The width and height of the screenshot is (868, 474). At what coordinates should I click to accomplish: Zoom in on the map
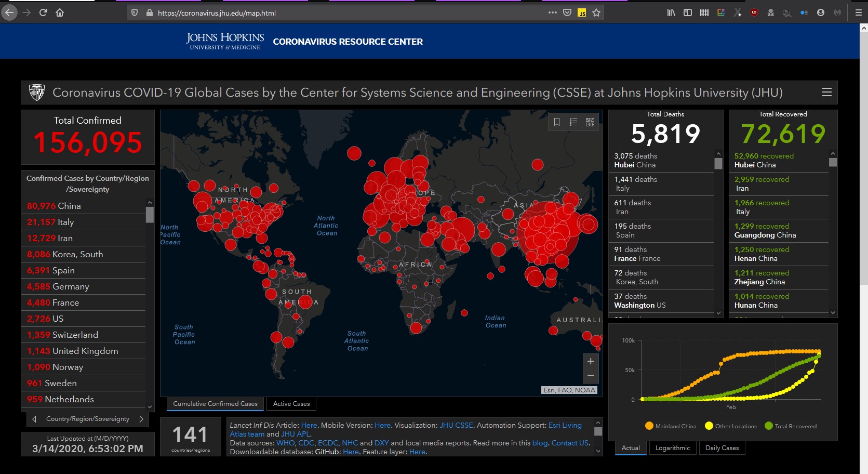click(590, 361)
